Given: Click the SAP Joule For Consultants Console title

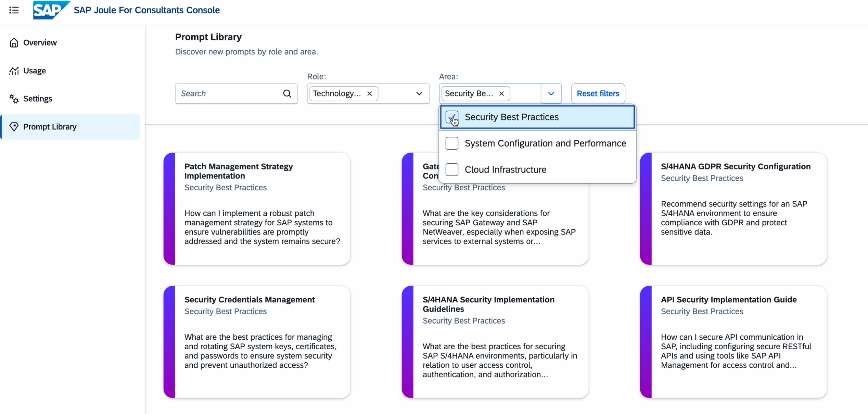Looking at the screenshot, I should click(x=147, y=10).
